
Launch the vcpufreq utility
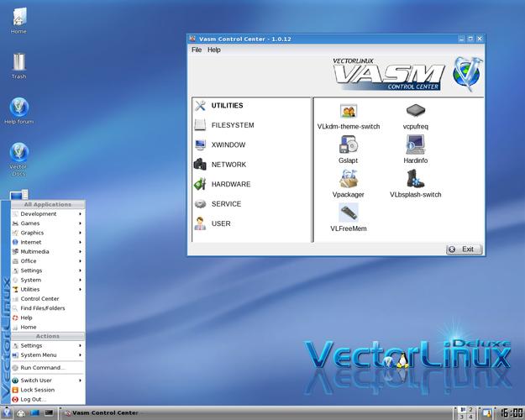click(x=416, y=117)
